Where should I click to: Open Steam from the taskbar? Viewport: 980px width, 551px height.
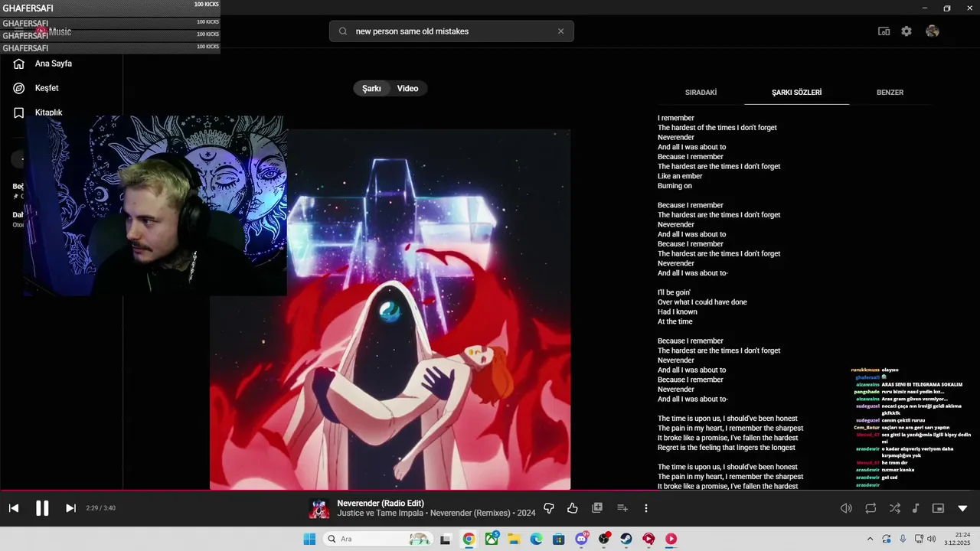(626, 539)
